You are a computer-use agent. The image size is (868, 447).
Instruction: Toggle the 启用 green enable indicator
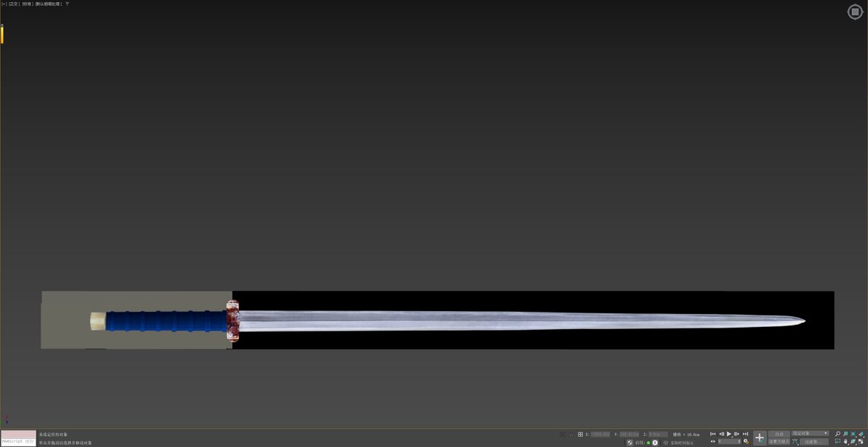click(648, 443)
